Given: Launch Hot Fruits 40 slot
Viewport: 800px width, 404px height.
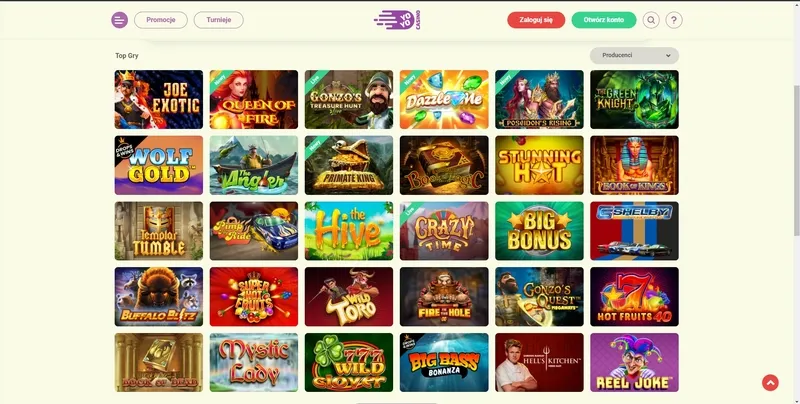Looking at the screenshot, I should pos(634,297).
